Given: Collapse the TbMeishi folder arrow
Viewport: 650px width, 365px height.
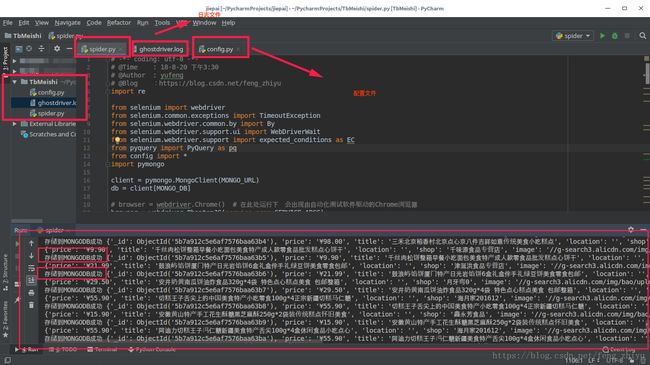Looking at the screenshot, I should (x=15, y=82).
